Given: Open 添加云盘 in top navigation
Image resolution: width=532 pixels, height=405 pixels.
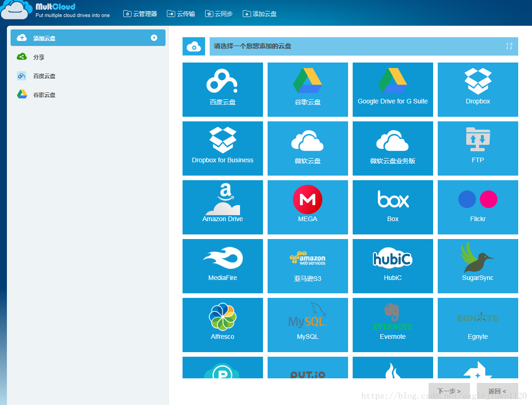Looking at the screenshot, I should pyautogui.click(x=259, y=14).
